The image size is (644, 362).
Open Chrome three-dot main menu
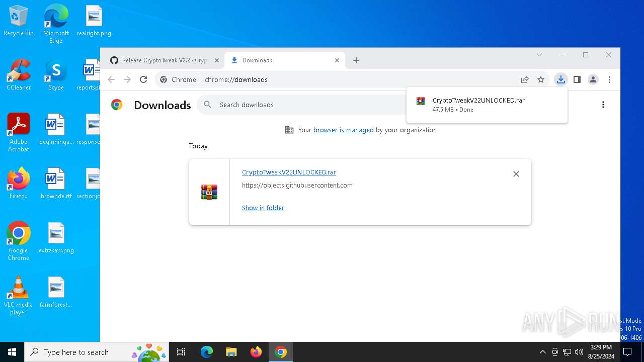609,79
